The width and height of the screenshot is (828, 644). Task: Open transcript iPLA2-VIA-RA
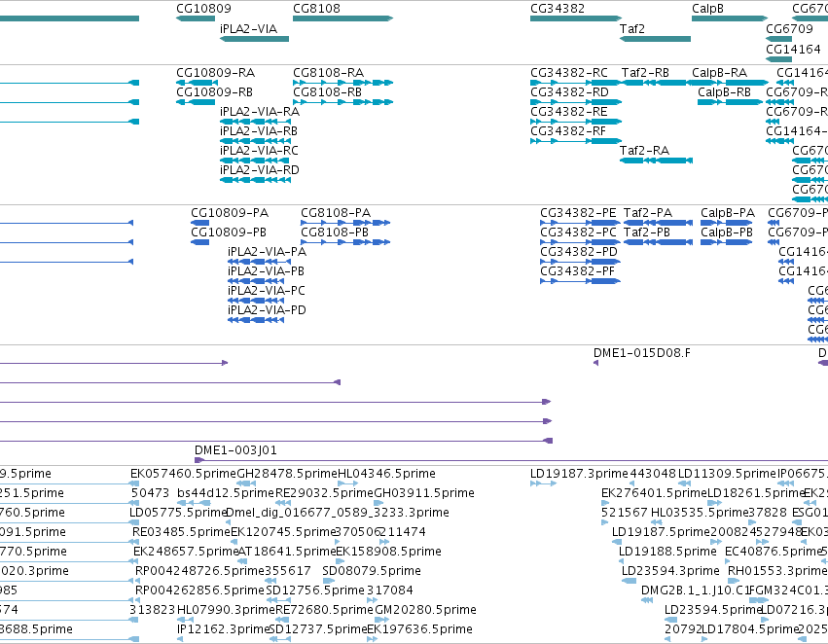[255, 122]
